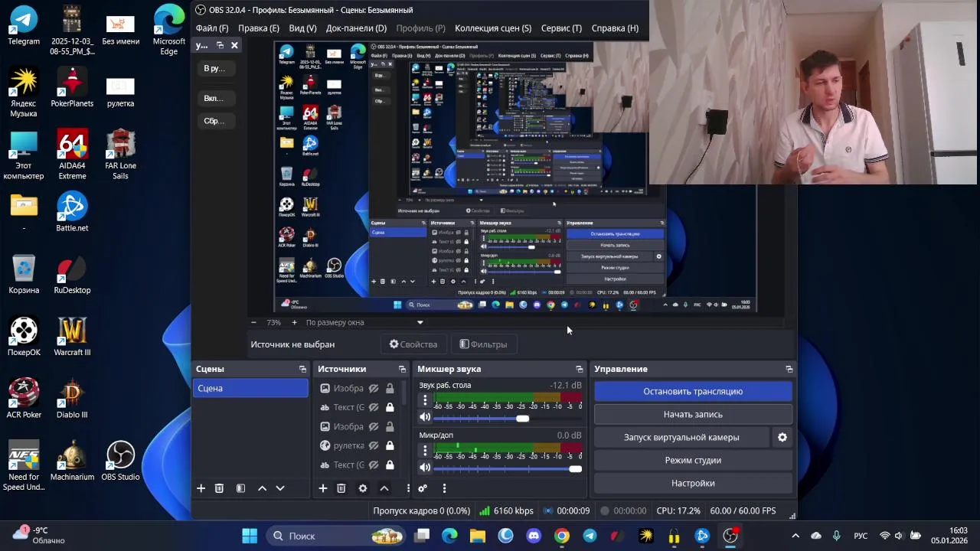Open virtual camera settings gear
Viewport: 980px width, 551px height.
coord(782,437)
